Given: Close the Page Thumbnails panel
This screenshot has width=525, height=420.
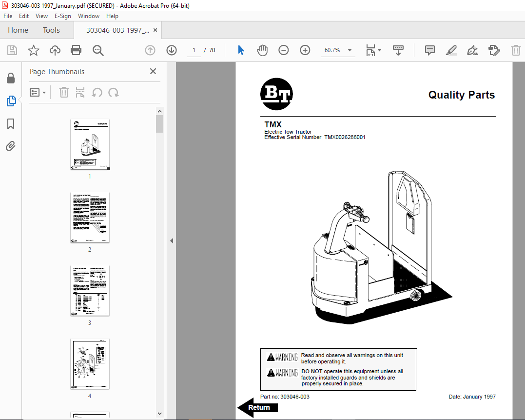Looking at the screenshot, I should [x=153, y=72].
